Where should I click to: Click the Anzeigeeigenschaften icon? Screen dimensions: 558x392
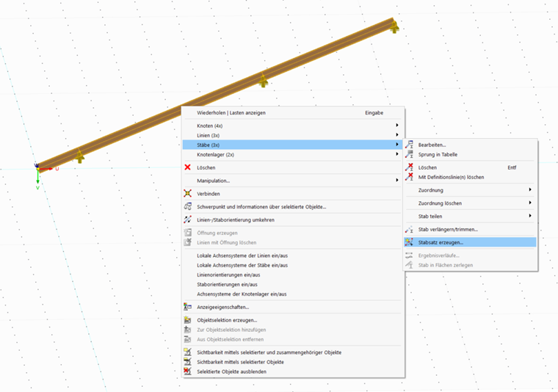pyautogui.click(x=187, y=307)
